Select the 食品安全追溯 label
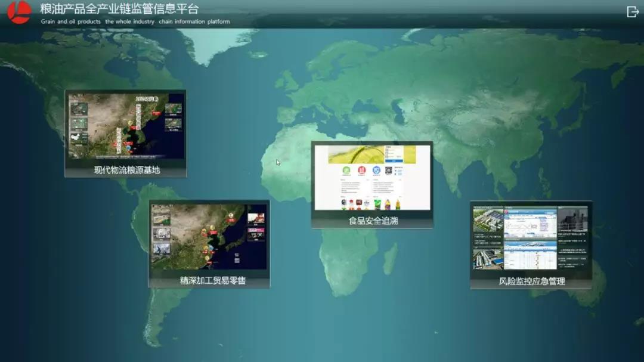 (x=373, y=221)
